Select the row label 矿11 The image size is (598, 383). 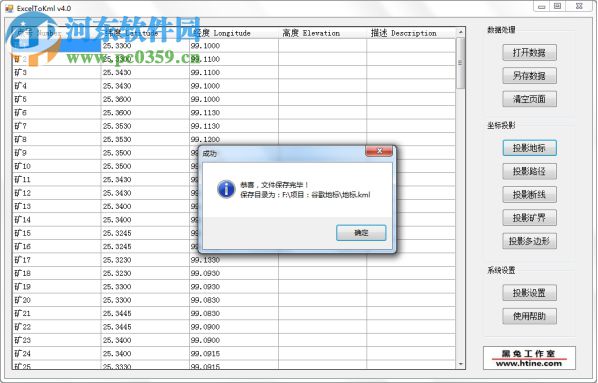[x=23, y=179]
